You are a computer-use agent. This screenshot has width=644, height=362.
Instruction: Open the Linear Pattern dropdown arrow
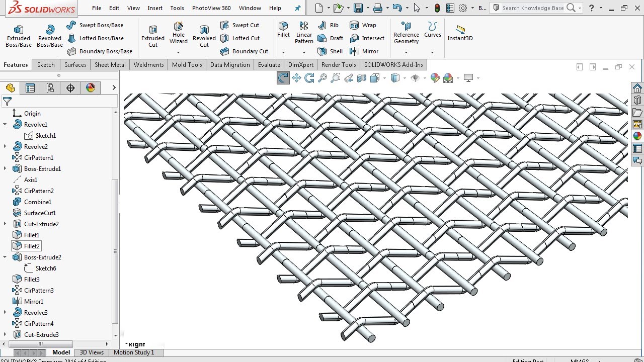click(x=304, y=52)
